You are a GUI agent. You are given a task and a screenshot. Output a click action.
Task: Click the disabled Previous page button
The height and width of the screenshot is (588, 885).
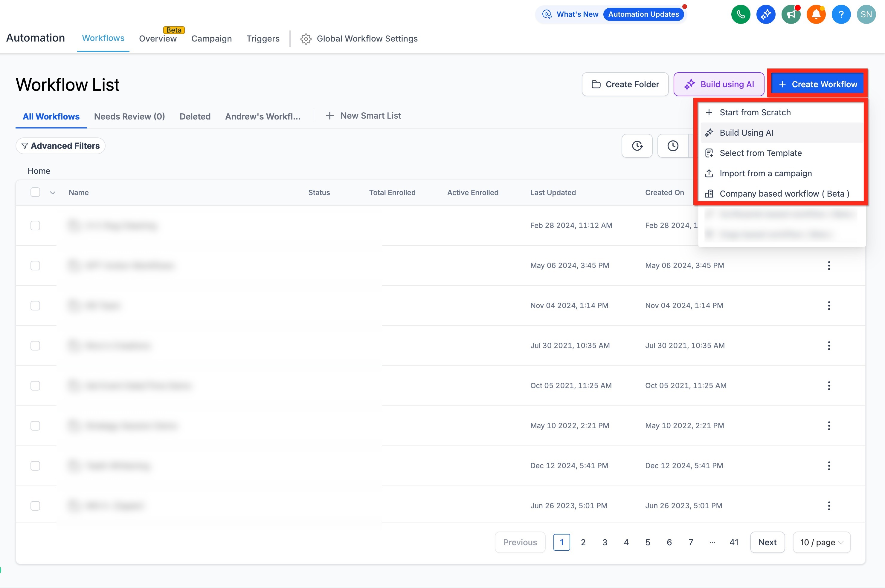pyautogui.click(x=520, y=542)
